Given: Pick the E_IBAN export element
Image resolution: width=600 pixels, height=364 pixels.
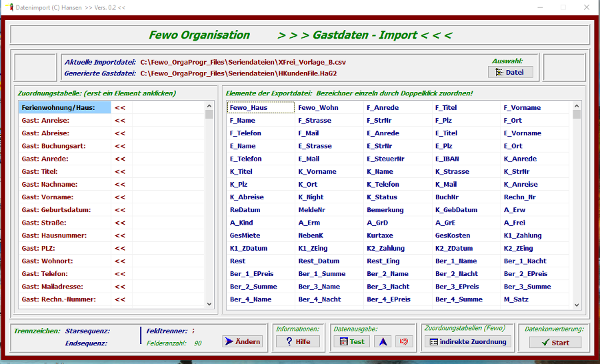Looking at the screenshot, I should (447, 159).
